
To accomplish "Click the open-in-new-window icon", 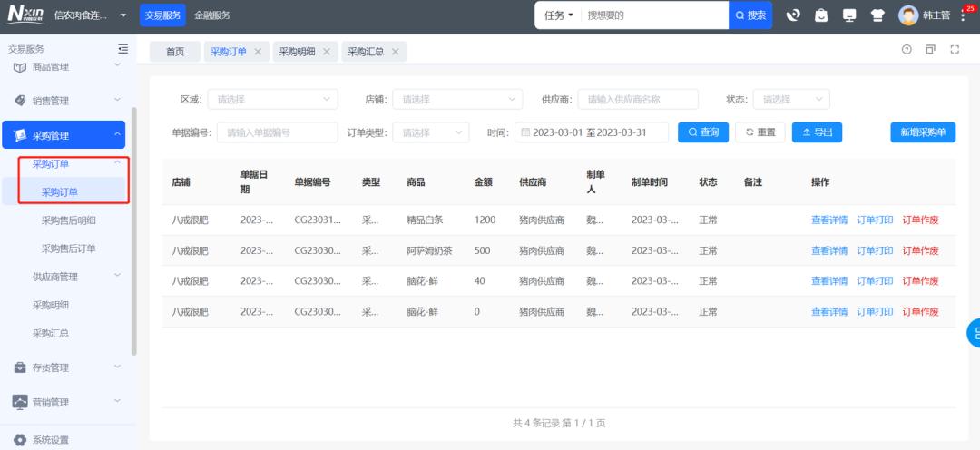I will coord(931,49).
